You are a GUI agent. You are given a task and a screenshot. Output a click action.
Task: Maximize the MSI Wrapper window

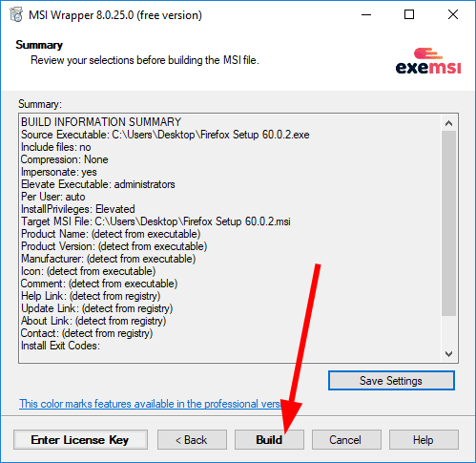[409, 14]
